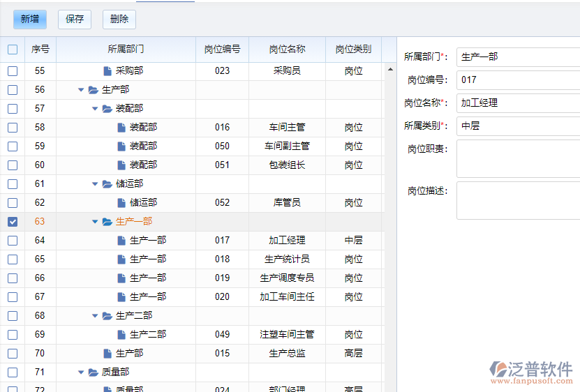Click the scroll-up arrow of table scrollbar

389,69
